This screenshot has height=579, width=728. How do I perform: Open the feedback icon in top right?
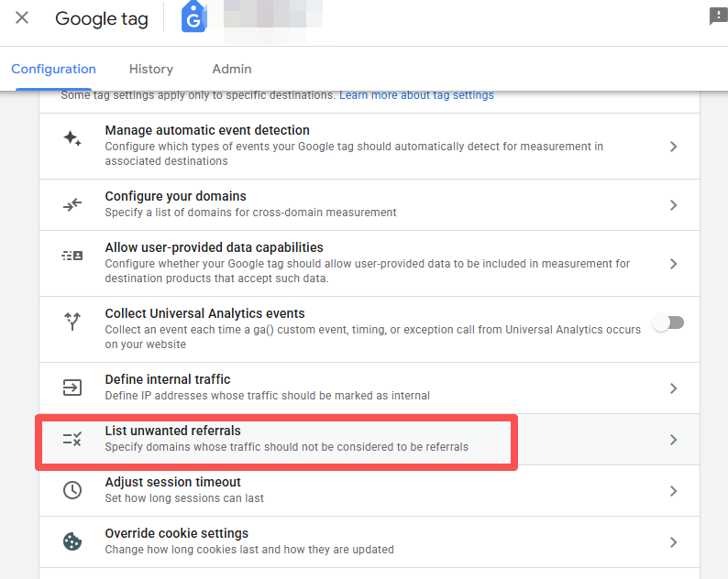[717, 16]
